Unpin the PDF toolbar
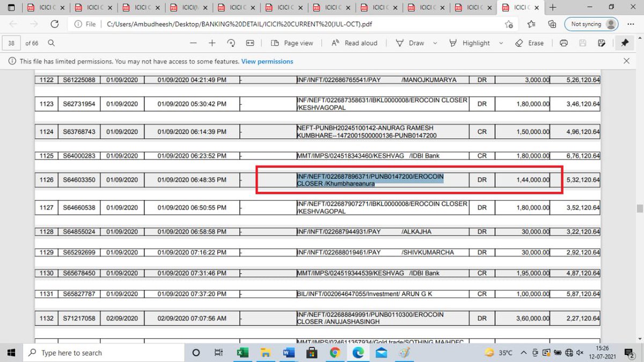The width and height of the screenshot is (644, 362). pyautogui.click(x=625, y=43)
